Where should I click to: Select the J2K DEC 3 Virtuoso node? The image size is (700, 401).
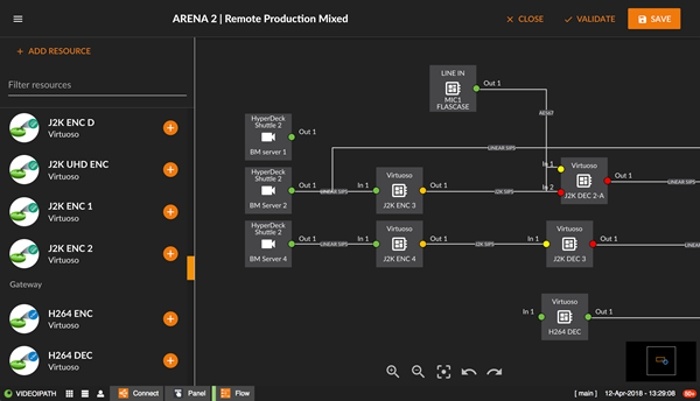570,244
